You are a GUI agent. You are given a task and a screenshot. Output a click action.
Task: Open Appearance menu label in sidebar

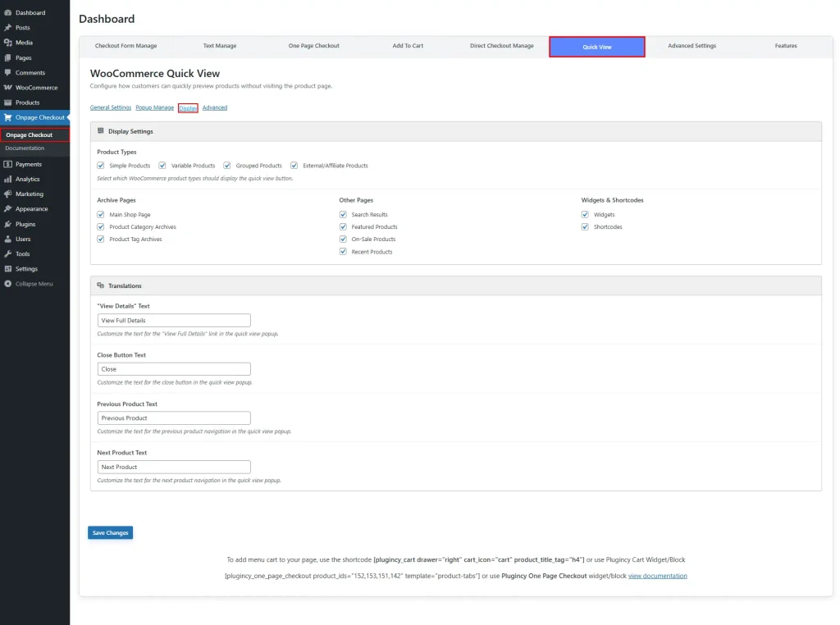[32, 209]
